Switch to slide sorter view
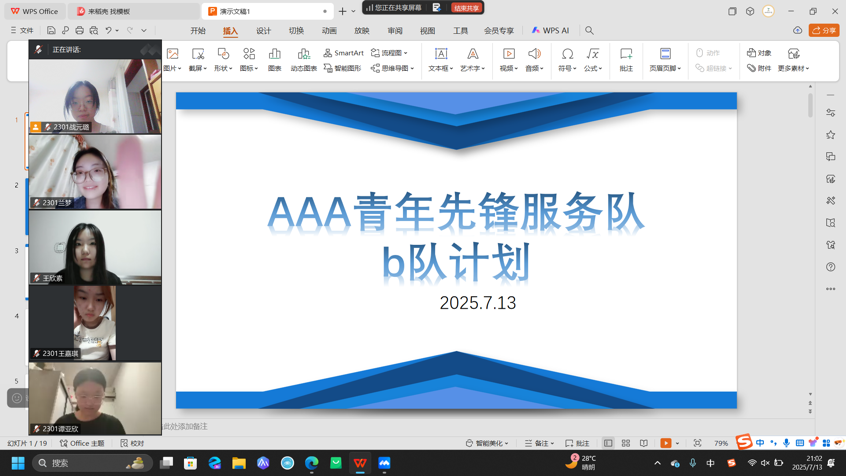846x476 pixels. (x=626, y=443)
